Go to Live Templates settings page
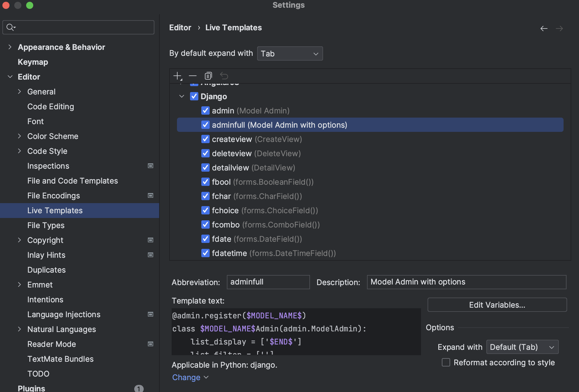 coord(55,210)
